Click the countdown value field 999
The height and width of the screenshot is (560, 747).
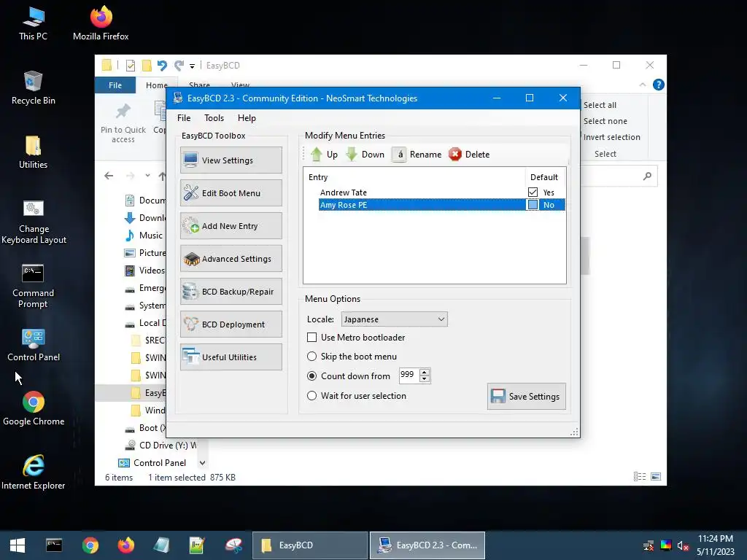pos(409,376)
